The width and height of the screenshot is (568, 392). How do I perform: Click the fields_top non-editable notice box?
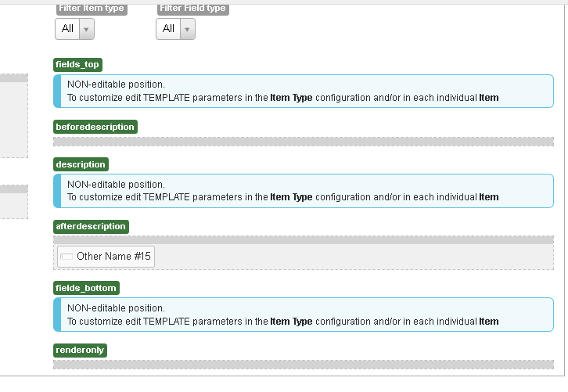coord(305,92)
